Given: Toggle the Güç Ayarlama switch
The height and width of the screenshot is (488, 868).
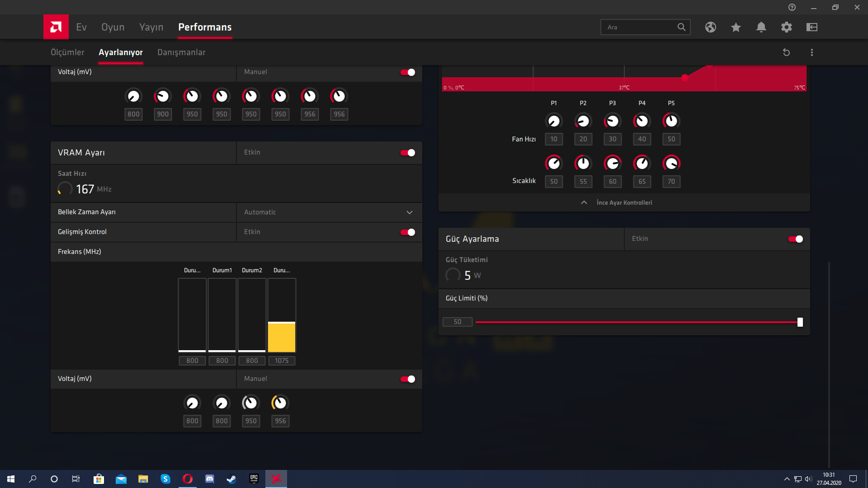Looking at the screenshot, I should coord(795,239).
